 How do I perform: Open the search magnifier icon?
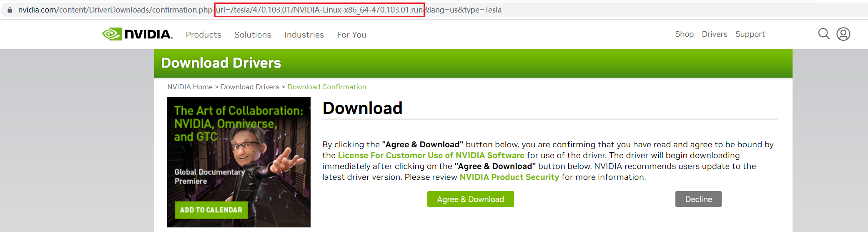(x=824, y=34)
